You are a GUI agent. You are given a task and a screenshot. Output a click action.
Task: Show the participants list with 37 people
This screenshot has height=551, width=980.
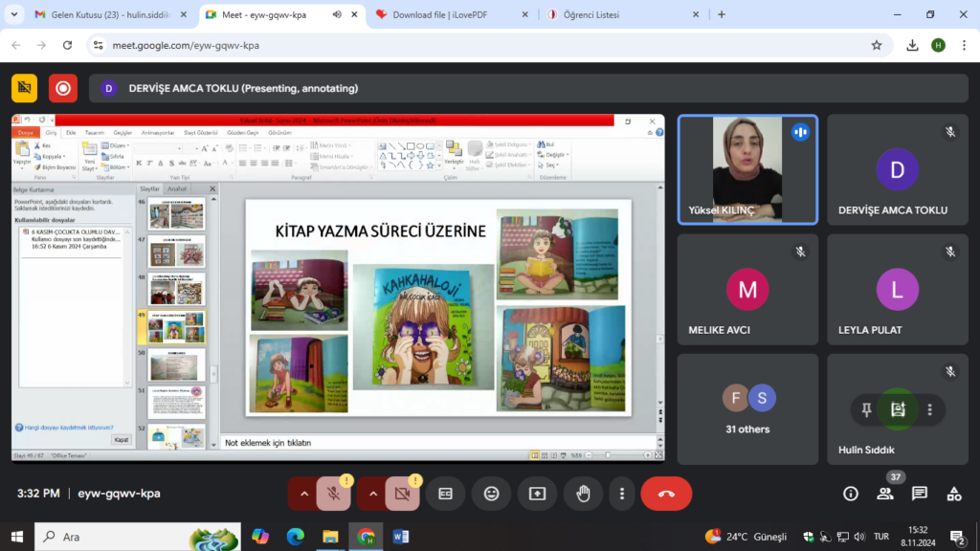coord(885,494)
